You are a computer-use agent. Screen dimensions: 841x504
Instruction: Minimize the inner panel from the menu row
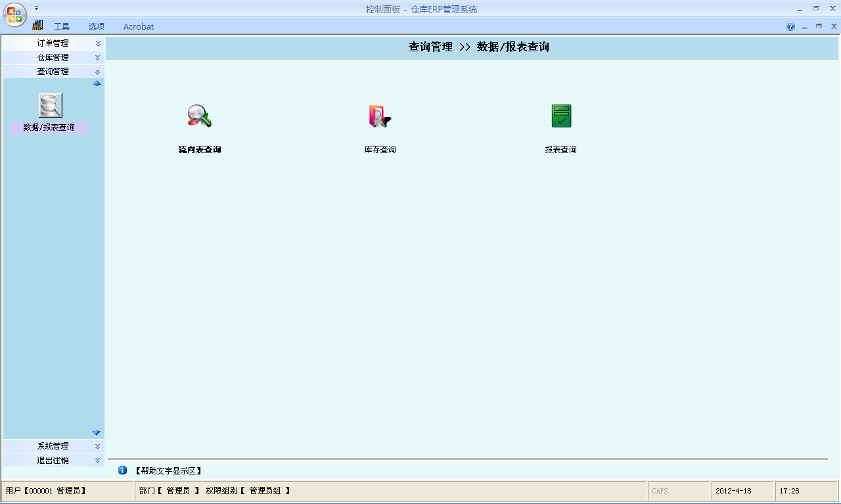click(804, 27)
